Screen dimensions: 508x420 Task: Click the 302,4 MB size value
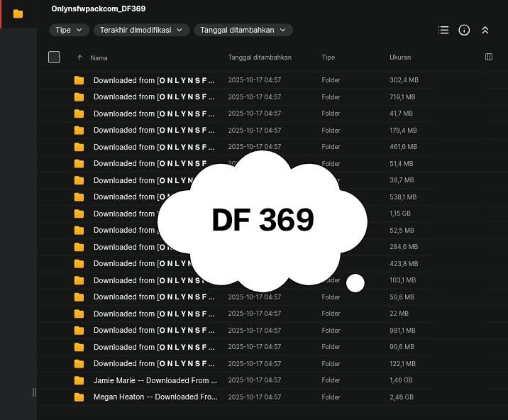(x=404, y=80)
